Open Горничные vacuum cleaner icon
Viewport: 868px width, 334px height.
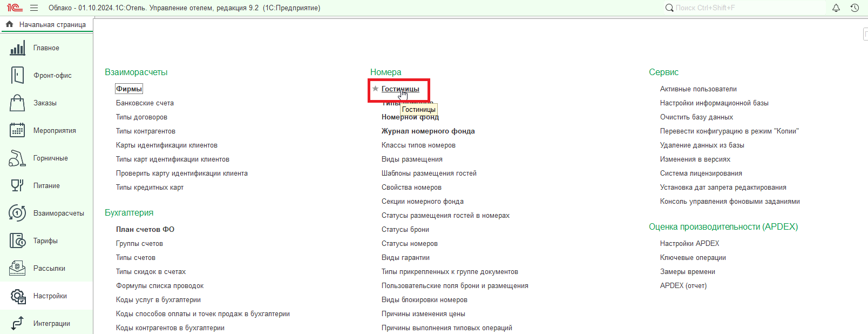pyautogui.click(x=17, y=158)
